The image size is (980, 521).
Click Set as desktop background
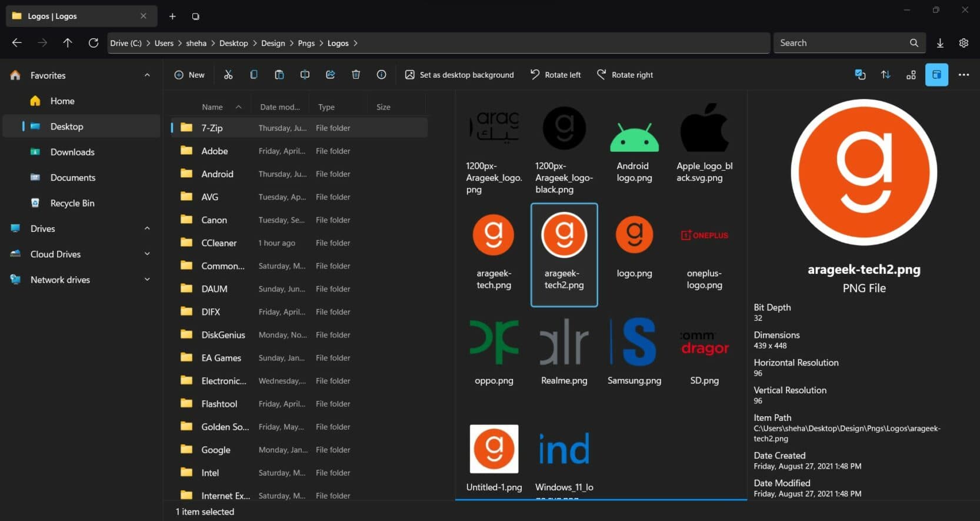[x=459, y=75]
